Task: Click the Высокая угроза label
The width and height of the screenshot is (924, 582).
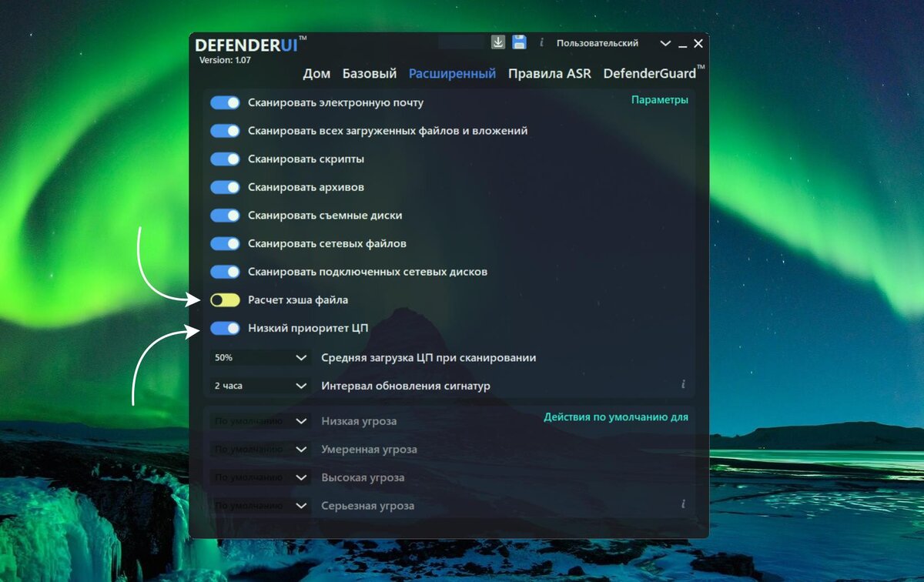Action: (x=363, y=477)
